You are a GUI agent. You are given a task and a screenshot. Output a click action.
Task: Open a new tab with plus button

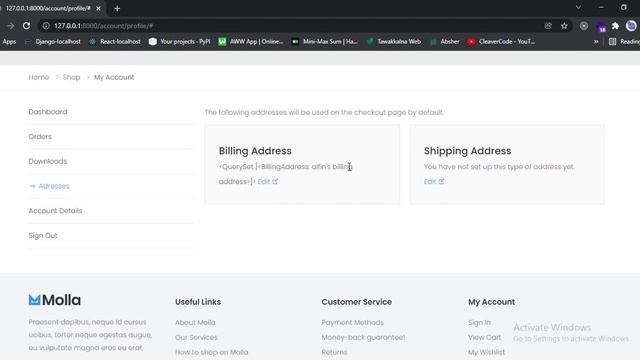pos(117,8)
